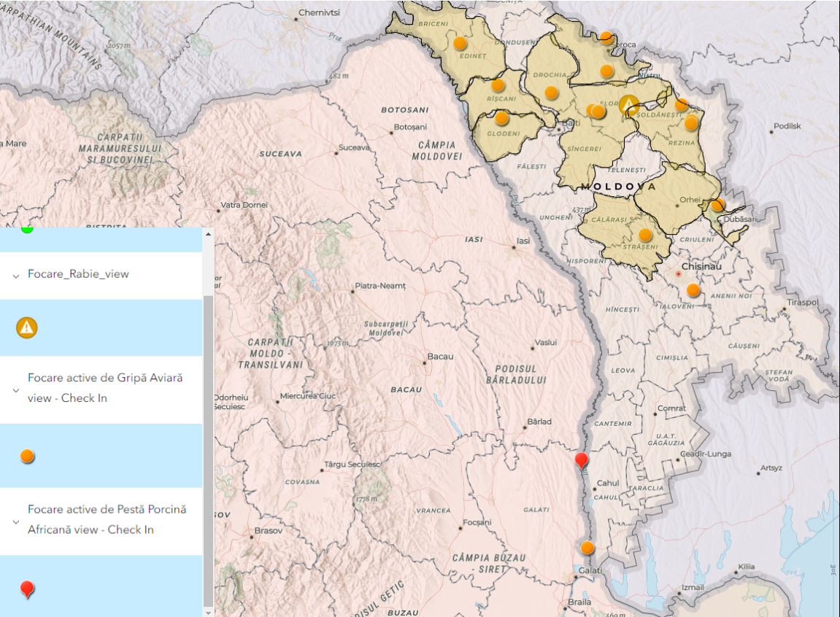Viewport: 840px width, 617px height.
Task: Collapse the Focare_Rabie_view legend chevron
Action: (x=15, y=275)
